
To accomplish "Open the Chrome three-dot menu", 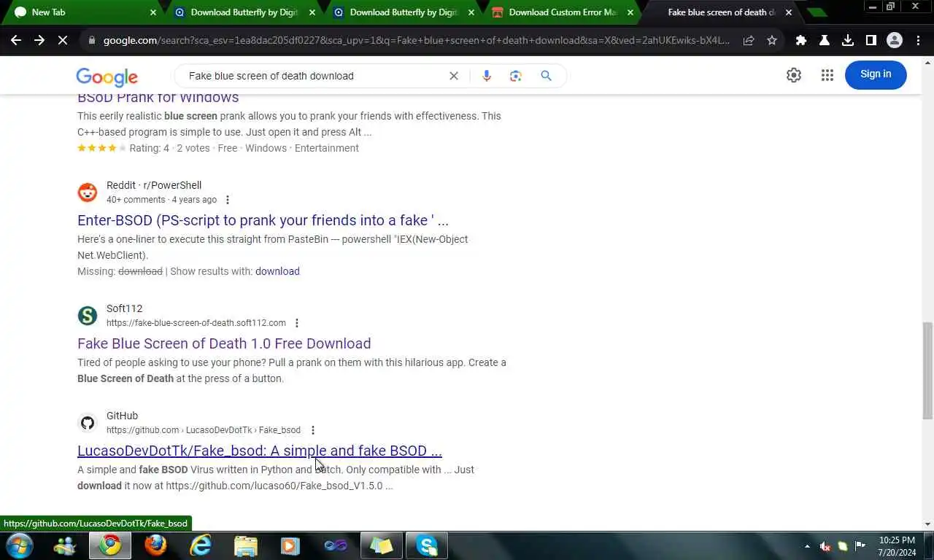I will [x=919, y=40].
